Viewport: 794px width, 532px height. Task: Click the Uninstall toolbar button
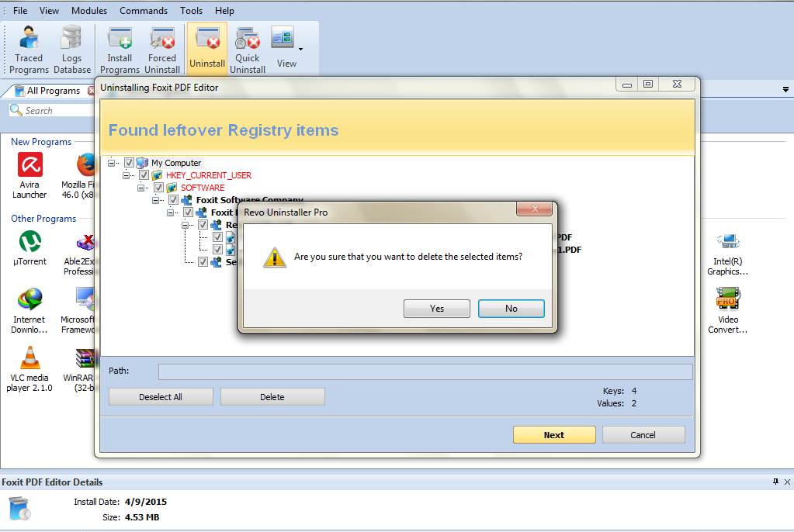click(207, 49)
